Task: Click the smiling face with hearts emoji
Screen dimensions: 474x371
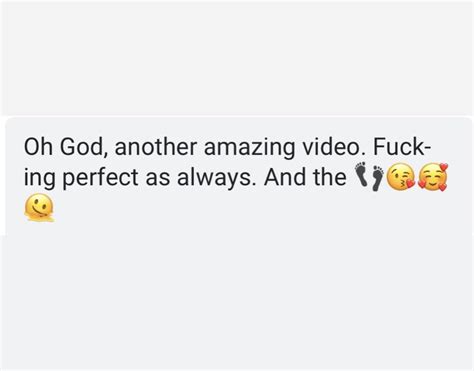Action: pos(433,177)
